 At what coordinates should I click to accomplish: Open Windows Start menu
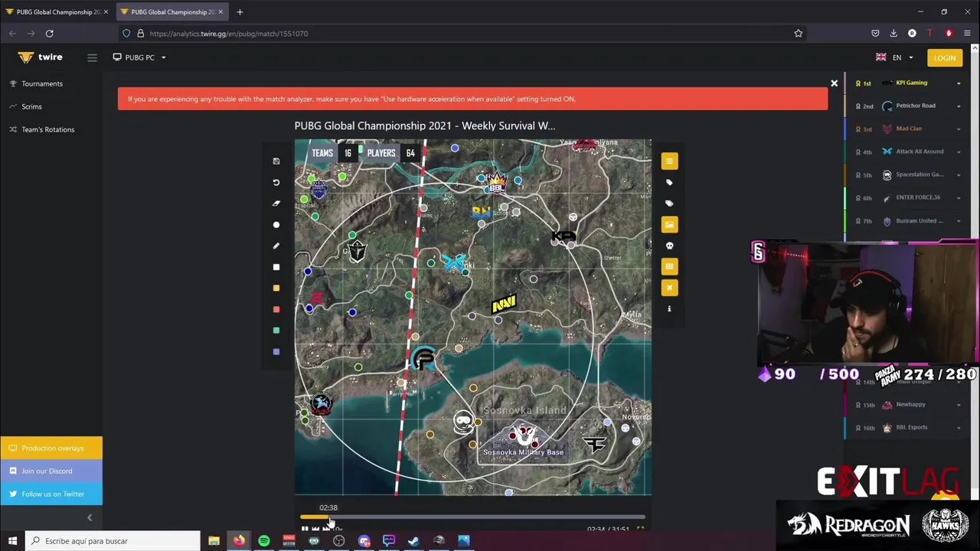coord(12,541)
